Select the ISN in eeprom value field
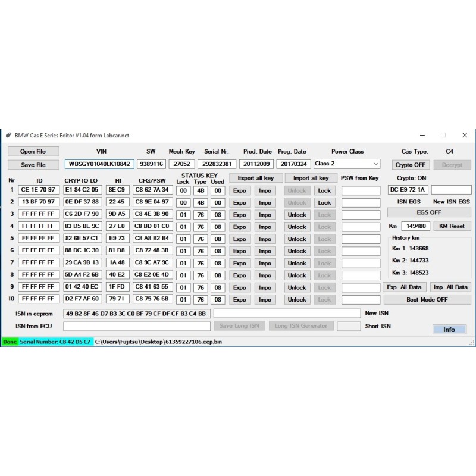Screen dimensions: 476x476 pos(137,314)
